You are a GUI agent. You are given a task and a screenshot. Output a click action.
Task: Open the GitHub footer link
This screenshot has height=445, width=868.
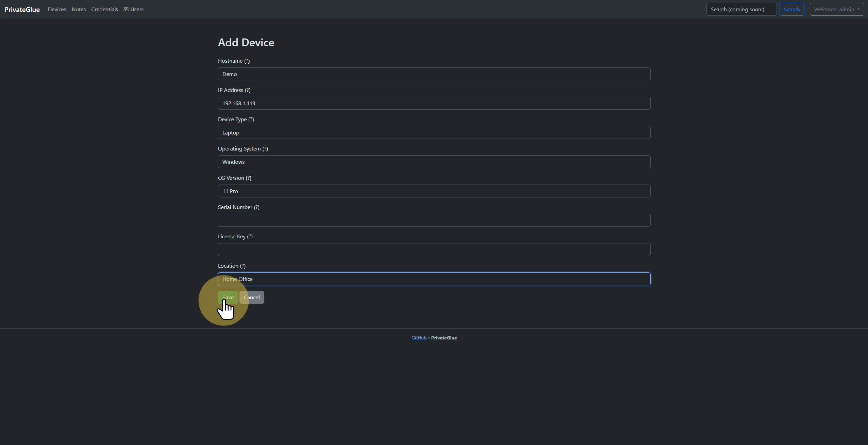pos(419,338)
